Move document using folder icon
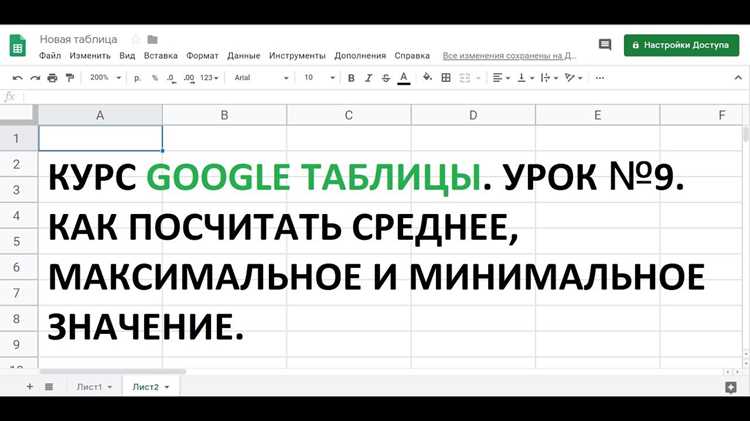Image resolution: width=750 pixels, height=421 pixels. pyautogui.click(x=153, y=39)
